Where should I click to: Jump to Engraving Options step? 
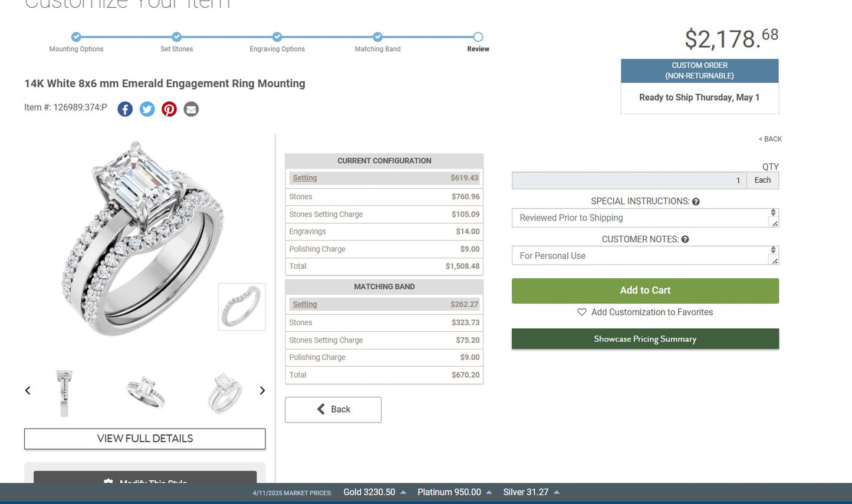[277, 37]
